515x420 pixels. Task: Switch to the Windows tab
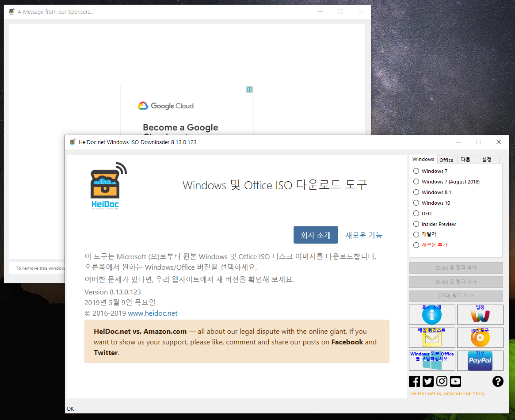click(423, 159)
